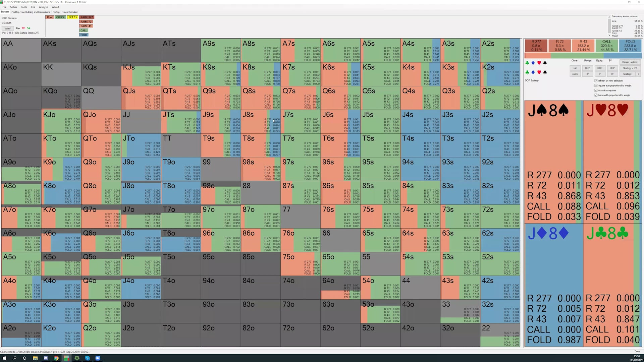Click the PioViewer application icon in the title bar
Image resolution: width=644 pixels, height=362 pixels.
click(2, 1)
